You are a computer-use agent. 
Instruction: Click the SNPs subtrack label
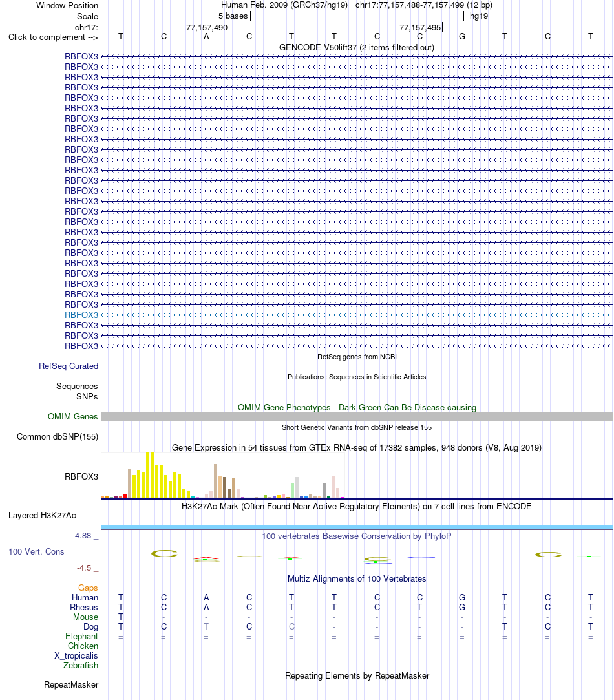click(x=87, y=396)
